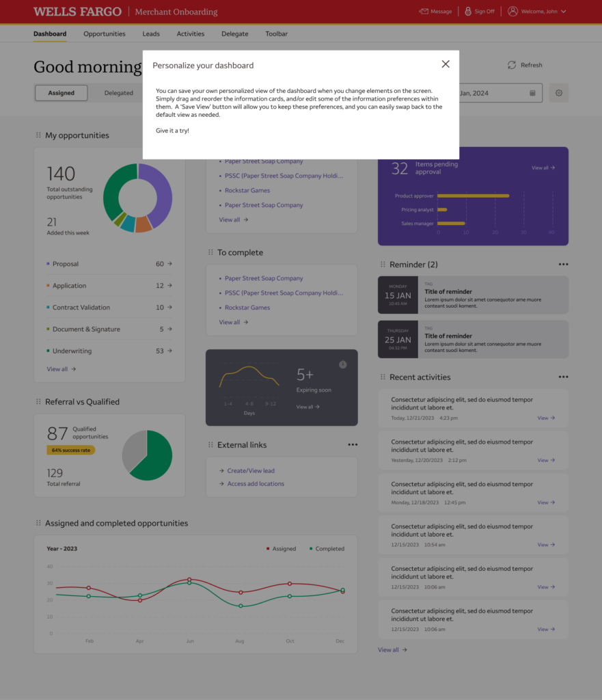Expand the Welcome, John dropdown chevron

564,12
